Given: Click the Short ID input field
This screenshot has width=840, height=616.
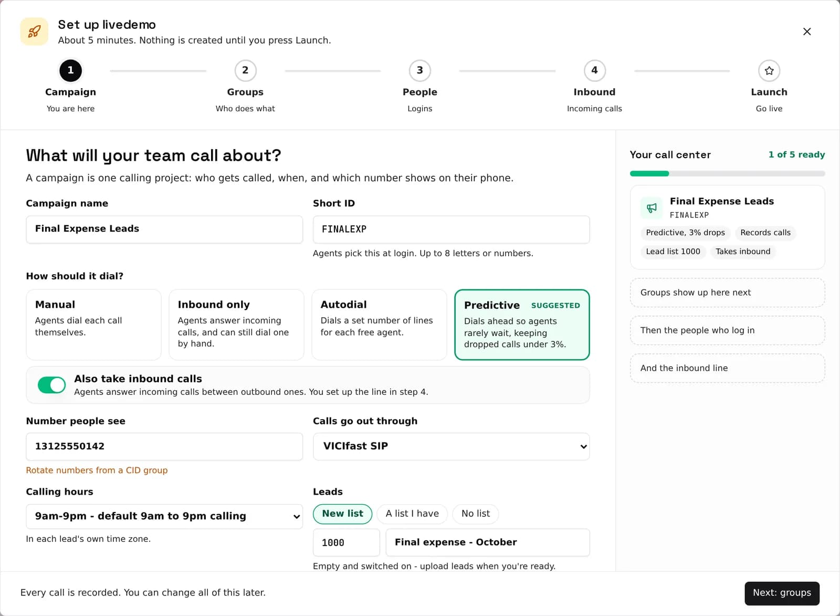Looking at the screenshot, I should point(451,229).
